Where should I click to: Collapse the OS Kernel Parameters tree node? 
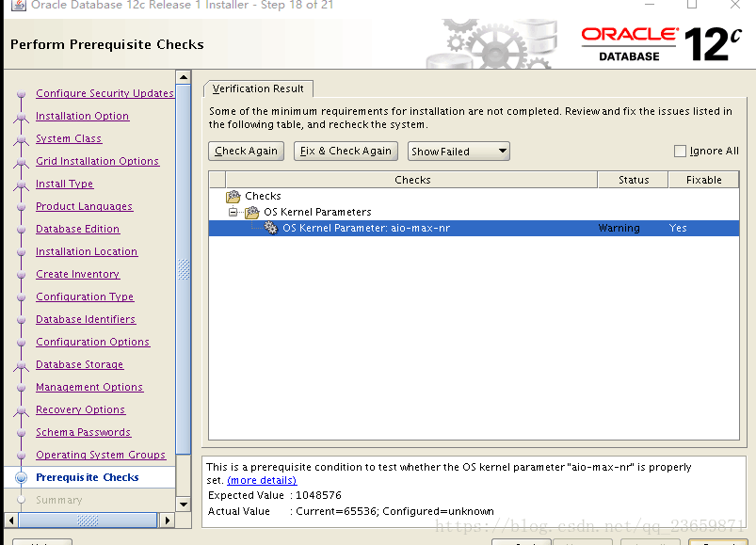pyautogui.click(x=233, y=212)
